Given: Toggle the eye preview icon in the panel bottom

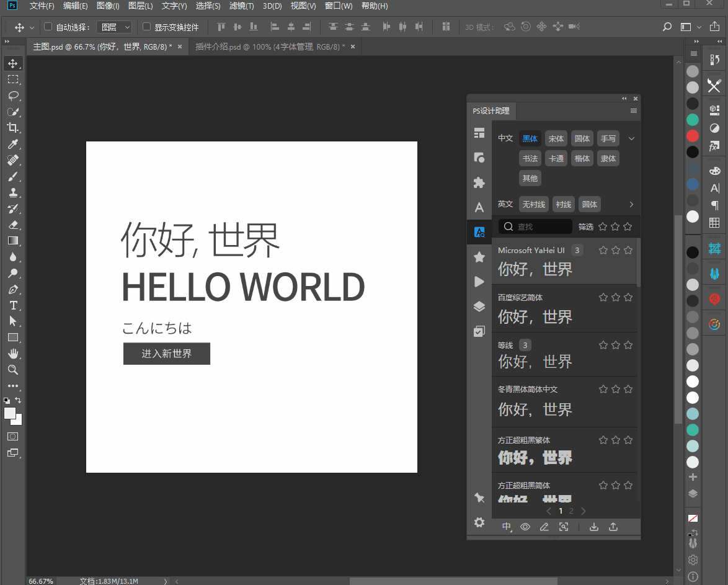Looking at the screenshot, I should pyautogui.click(x=525, y=527).
